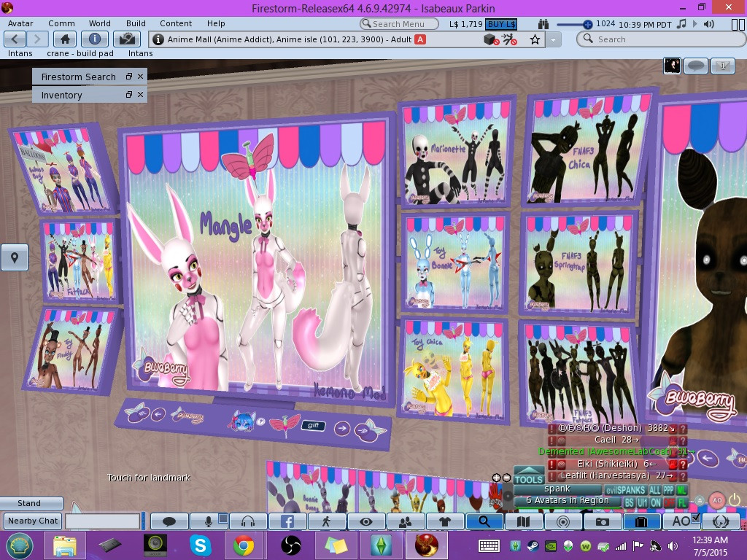The image size is (747, 560).
Task: Click the navigation bar Search field
Action: coord(661,39)
